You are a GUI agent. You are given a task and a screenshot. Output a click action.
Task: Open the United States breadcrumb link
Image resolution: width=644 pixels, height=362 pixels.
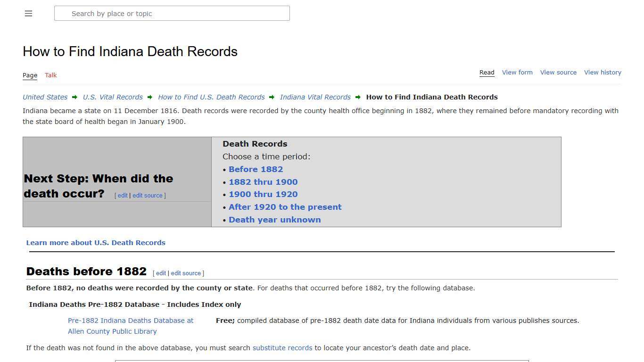[45, 97]
